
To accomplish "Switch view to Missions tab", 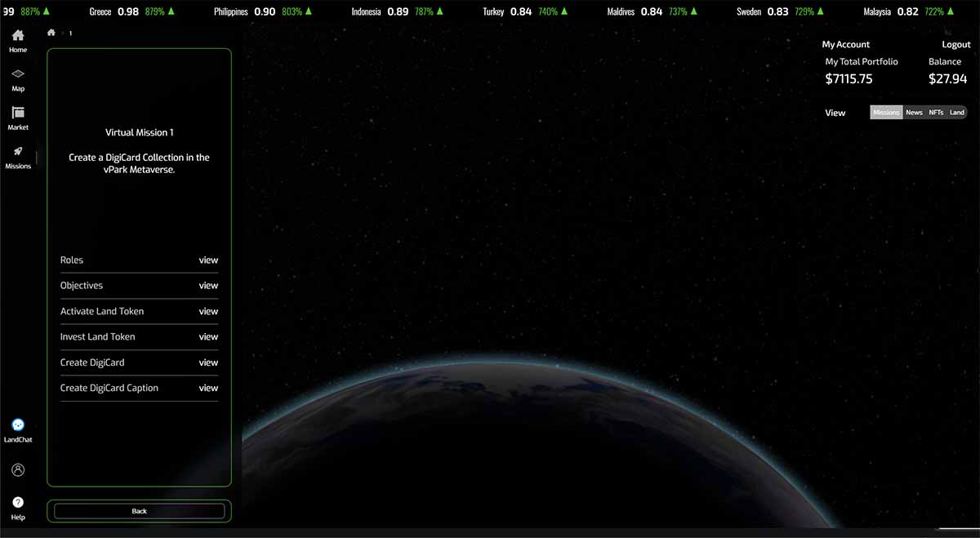I will pos(886,113).
